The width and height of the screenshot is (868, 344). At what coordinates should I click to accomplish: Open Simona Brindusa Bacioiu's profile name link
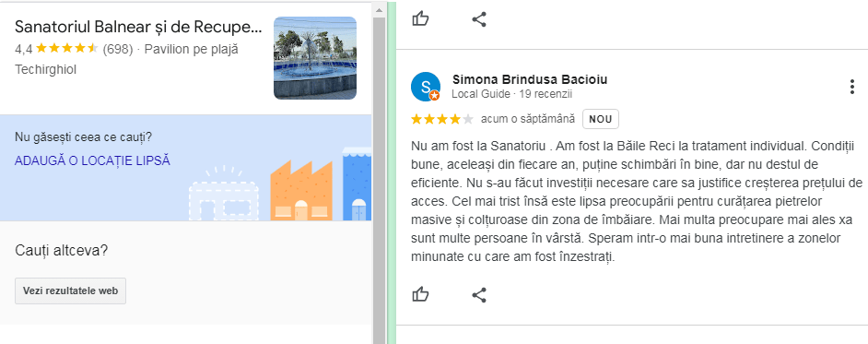pos(530,79)
